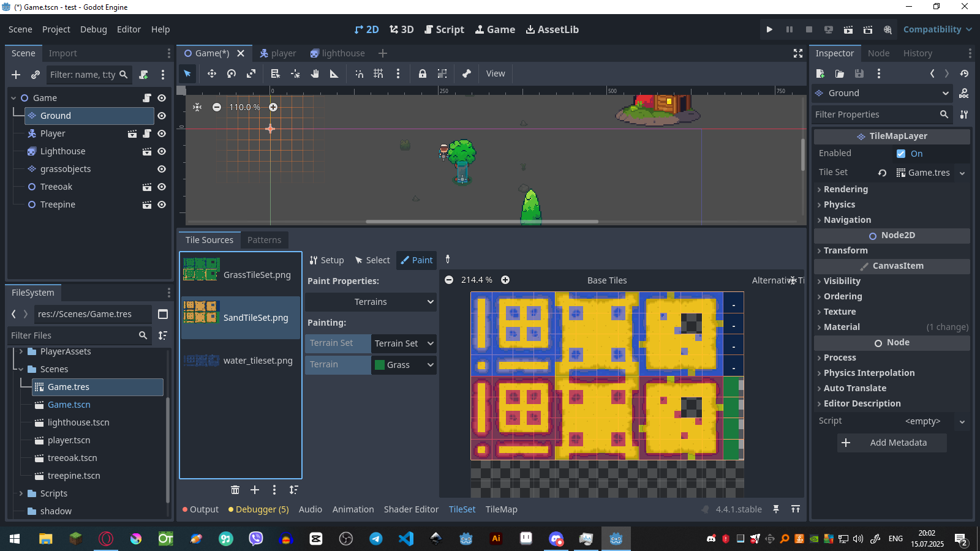Open the Compatibility renderer dropdown

(937, 29)
